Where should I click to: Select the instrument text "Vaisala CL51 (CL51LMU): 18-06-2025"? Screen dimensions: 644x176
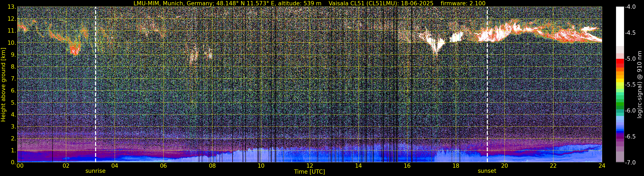pos(381,3)
